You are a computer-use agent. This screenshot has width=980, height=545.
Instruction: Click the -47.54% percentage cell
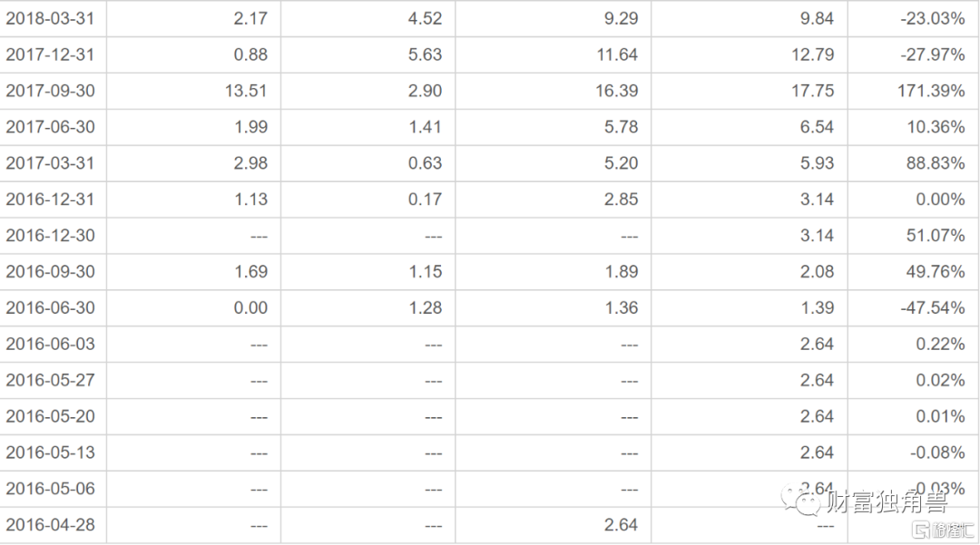pos(933,308)
